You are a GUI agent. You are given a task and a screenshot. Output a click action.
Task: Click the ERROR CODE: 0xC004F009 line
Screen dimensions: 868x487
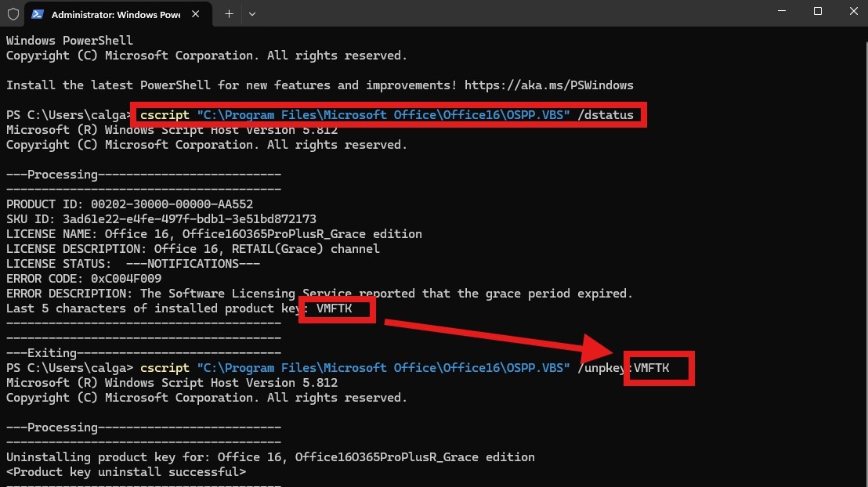84,279
